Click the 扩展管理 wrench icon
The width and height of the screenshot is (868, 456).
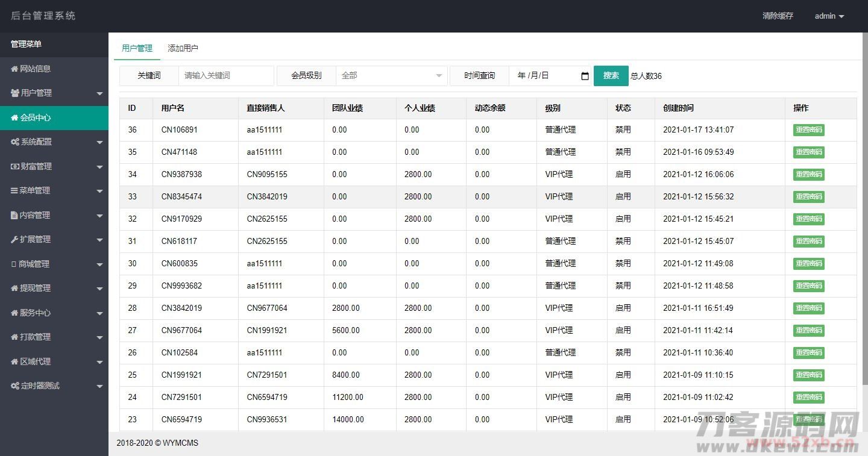14,239
